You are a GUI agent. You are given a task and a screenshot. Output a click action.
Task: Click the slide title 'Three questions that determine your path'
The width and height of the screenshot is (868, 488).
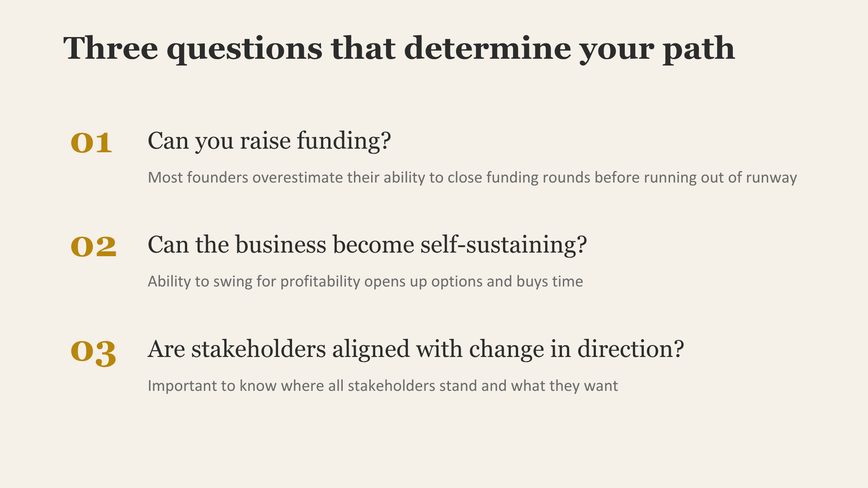coord(399,48)
